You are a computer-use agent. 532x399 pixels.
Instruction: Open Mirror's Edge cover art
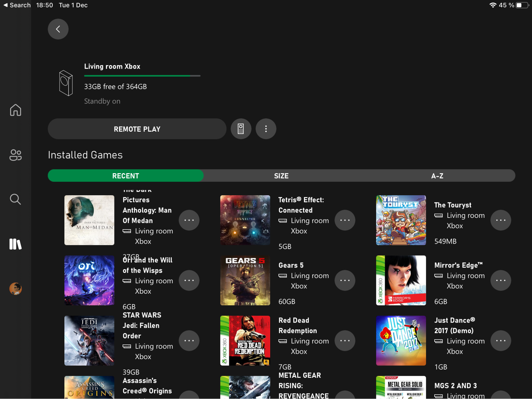coord(401,280)
